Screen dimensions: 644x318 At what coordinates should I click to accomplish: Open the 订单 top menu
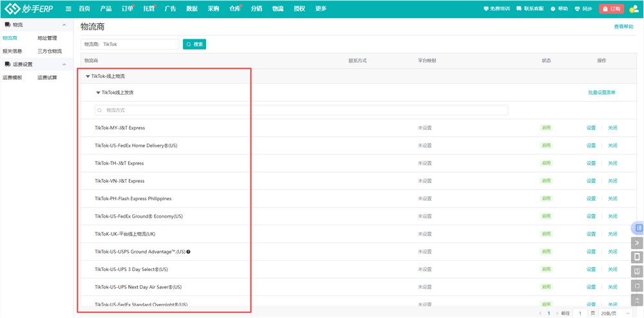[126, 9]
